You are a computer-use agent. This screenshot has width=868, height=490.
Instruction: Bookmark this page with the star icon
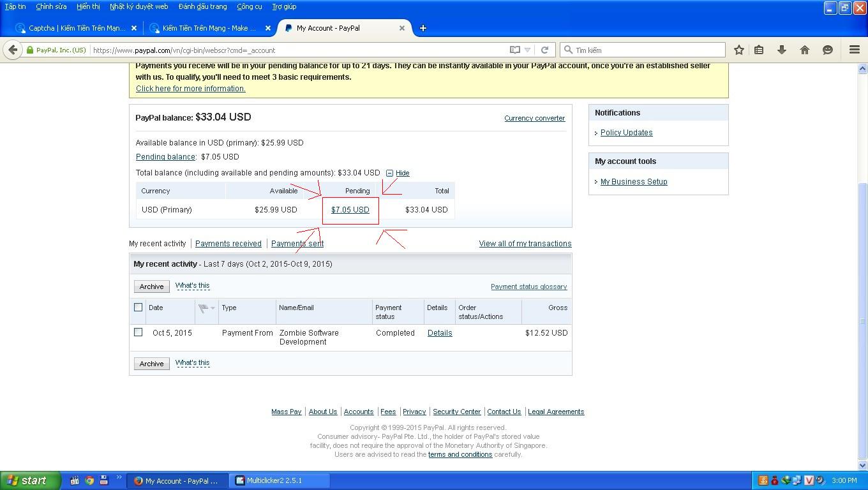(x=738, y=50)
